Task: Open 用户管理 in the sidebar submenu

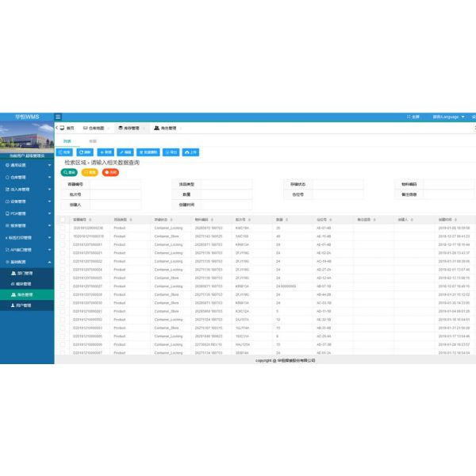Action: [x=27, y=305]
